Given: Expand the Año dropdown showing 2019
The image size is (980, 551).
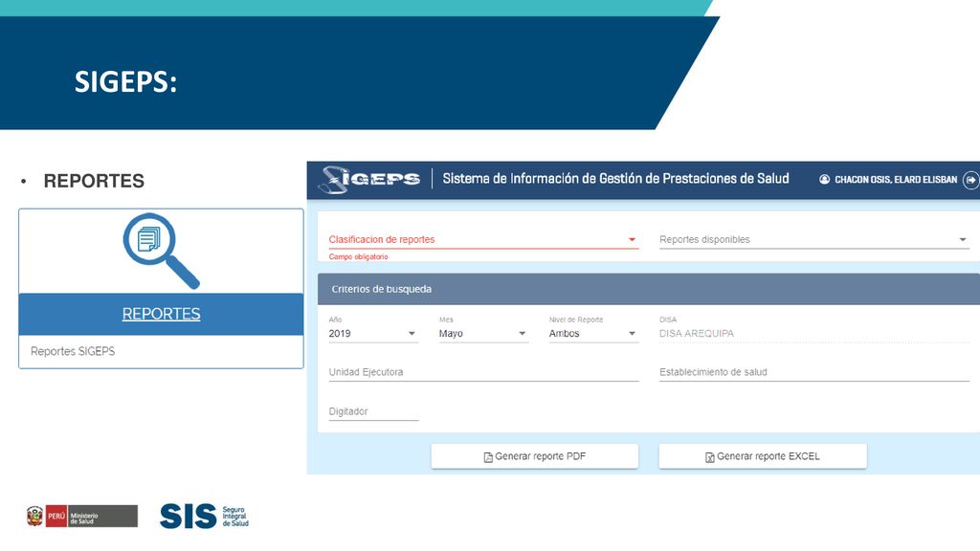Looking at the screenshot, I should click(x=373, y=334).
